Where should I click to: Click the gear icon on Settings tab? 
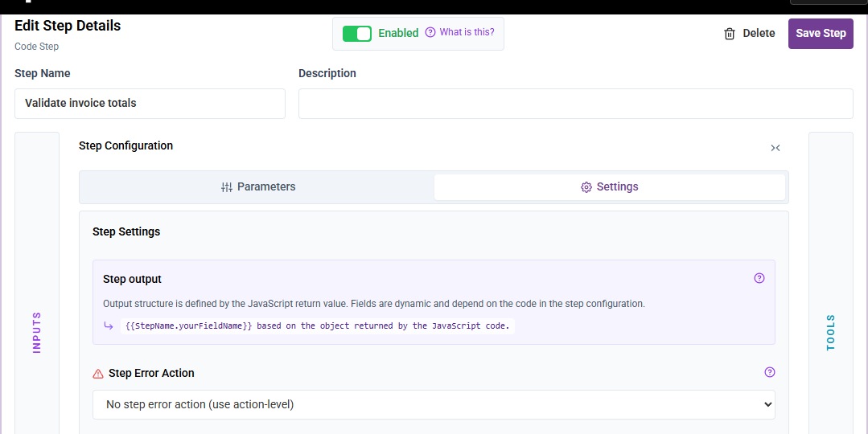(586, 187)
